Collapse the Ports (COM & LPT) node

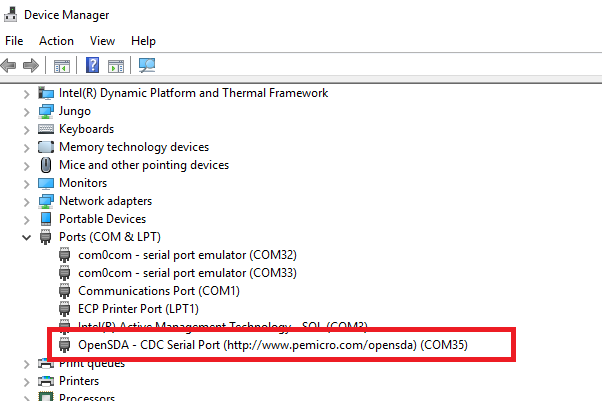[26, 237]
